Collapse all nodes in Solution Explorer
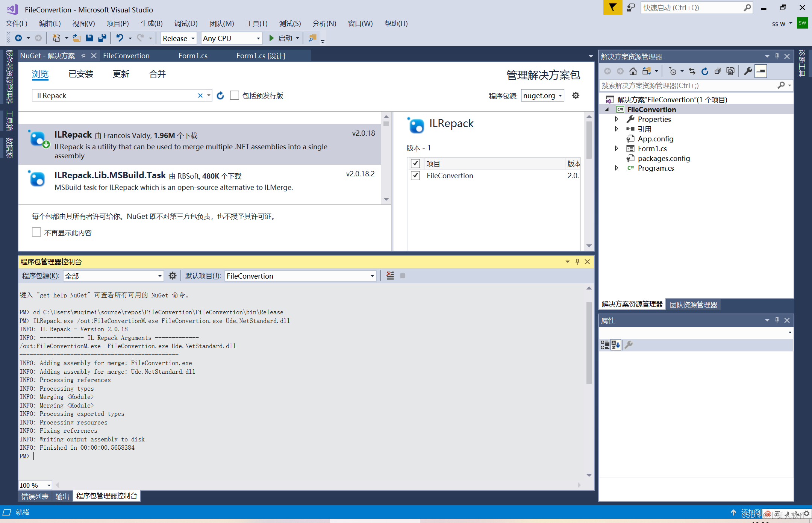Image resolution: width=812 pixels, height=523 pixels. click(717, 71)
